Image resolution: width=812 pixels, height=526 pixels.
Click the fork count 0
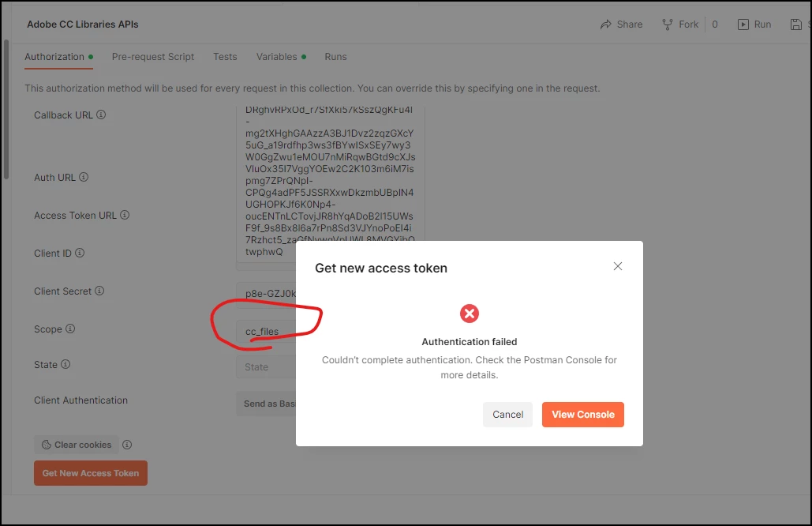715,24
